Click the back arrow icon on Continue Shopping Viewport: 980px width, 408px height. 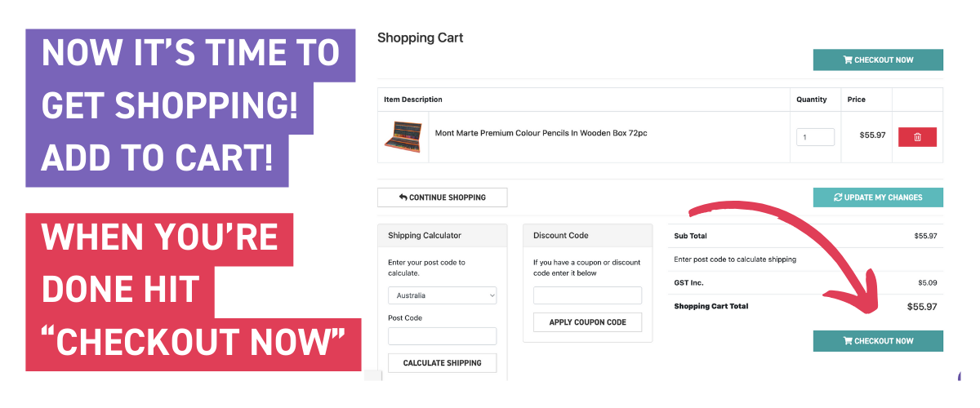403,197
